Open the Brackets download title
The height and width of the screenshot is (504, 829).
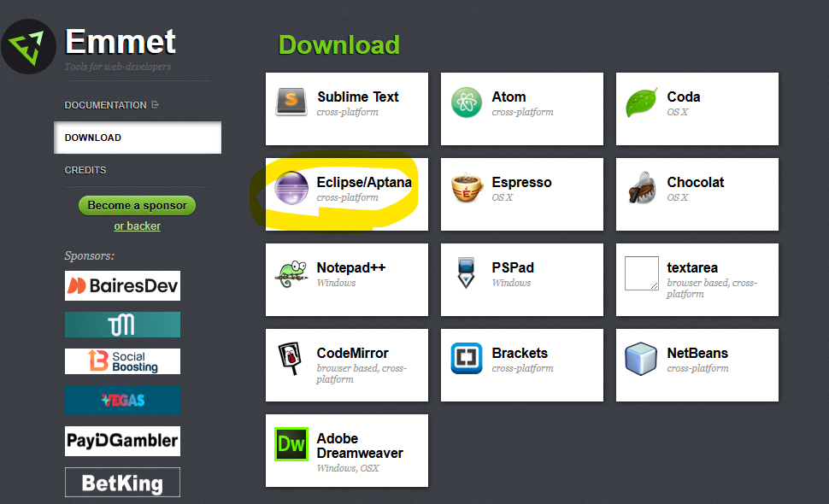(520, 353)
